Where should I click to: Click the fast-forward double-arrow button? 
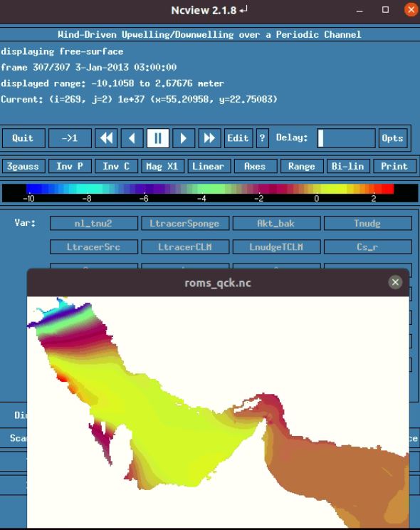209,138
